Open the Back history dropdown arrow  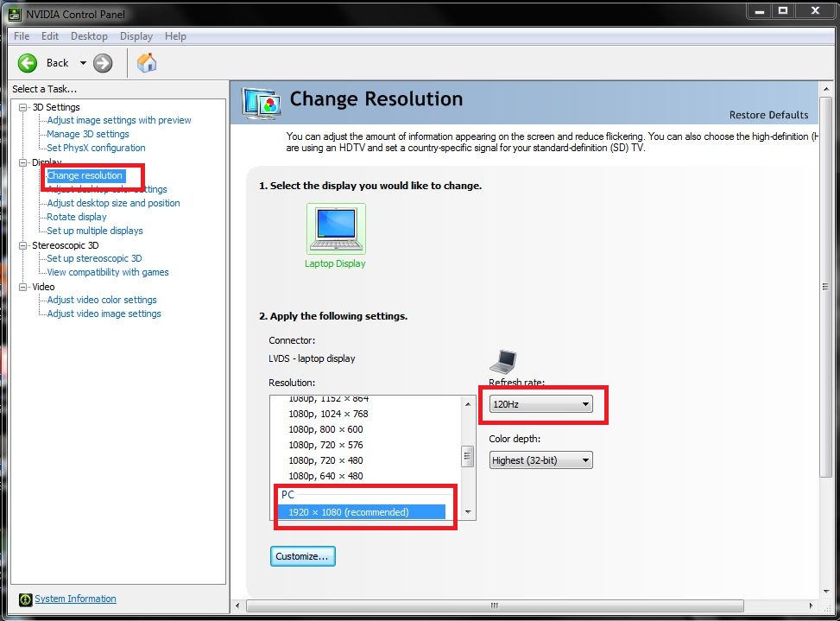point(83,63)
